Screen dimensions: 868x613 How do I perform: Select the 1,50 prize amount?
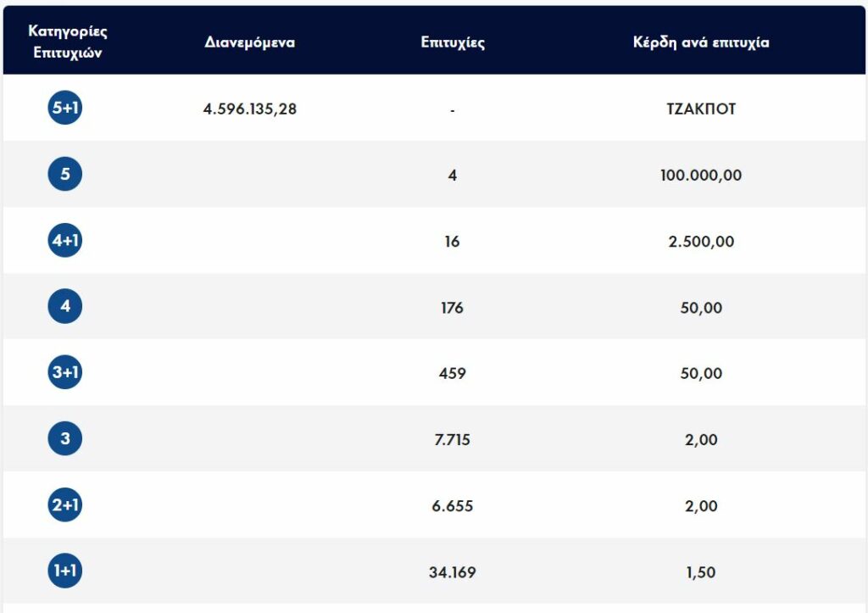pos(701,571)
